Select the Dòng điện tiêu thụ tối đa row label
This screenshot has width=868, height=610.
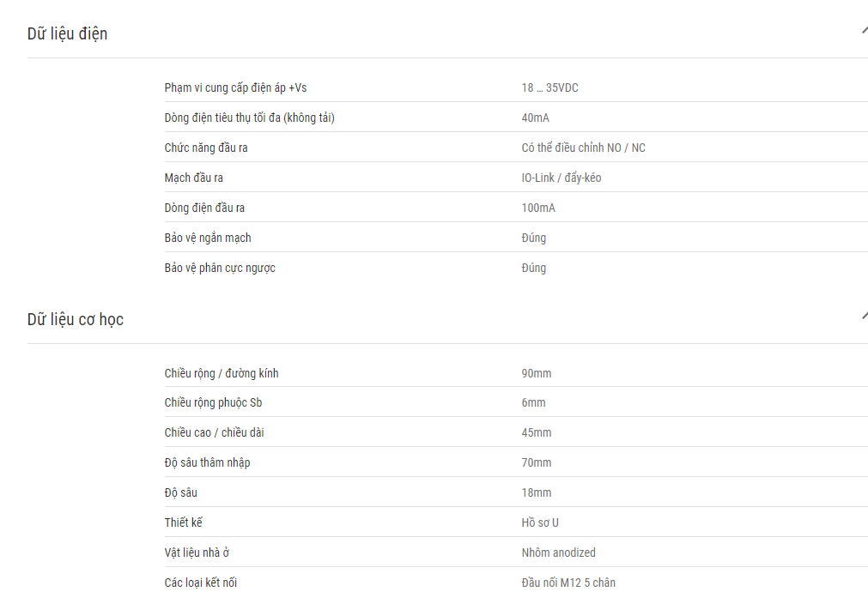249,118
